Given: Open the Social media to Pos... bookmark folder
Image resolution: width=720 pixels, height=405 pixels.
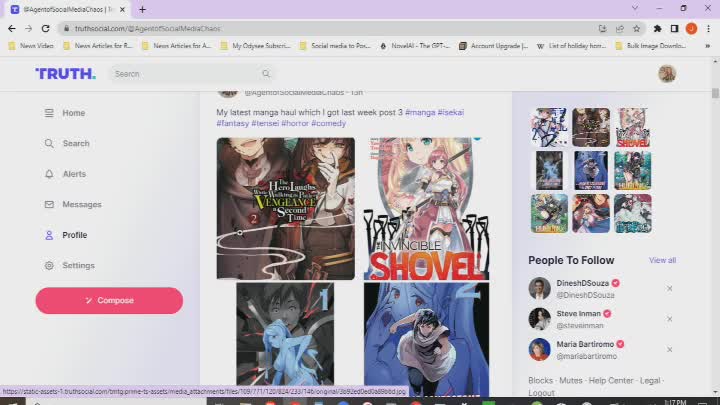Looking at the screenshot, I should coord(335,46).
